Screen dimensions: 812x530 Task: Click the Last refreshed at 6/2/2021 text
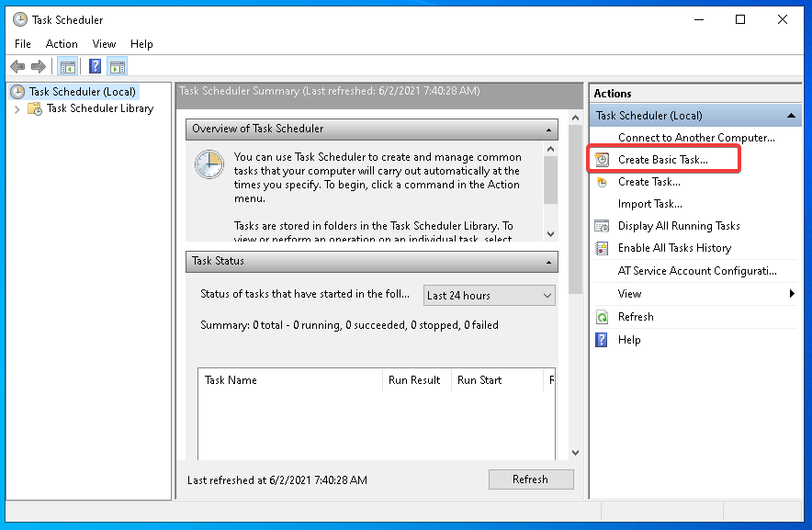(x=277, y=480)
